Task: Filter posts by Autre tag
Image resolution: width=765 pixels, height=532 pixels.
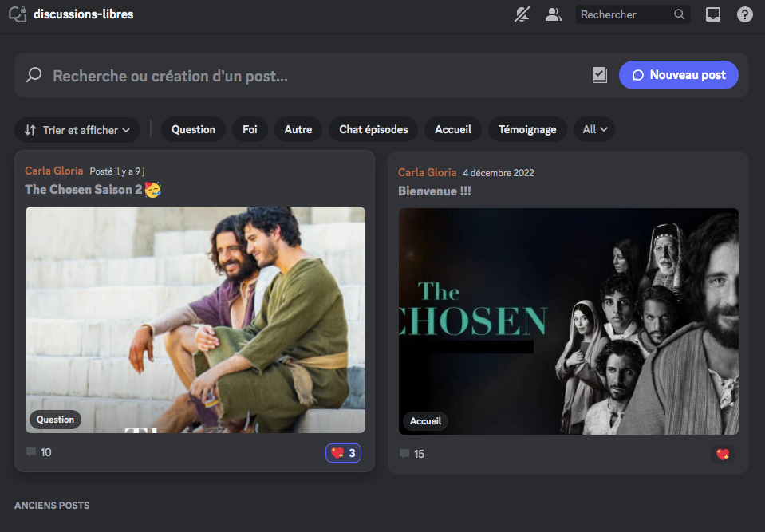Action: (298, 130)
